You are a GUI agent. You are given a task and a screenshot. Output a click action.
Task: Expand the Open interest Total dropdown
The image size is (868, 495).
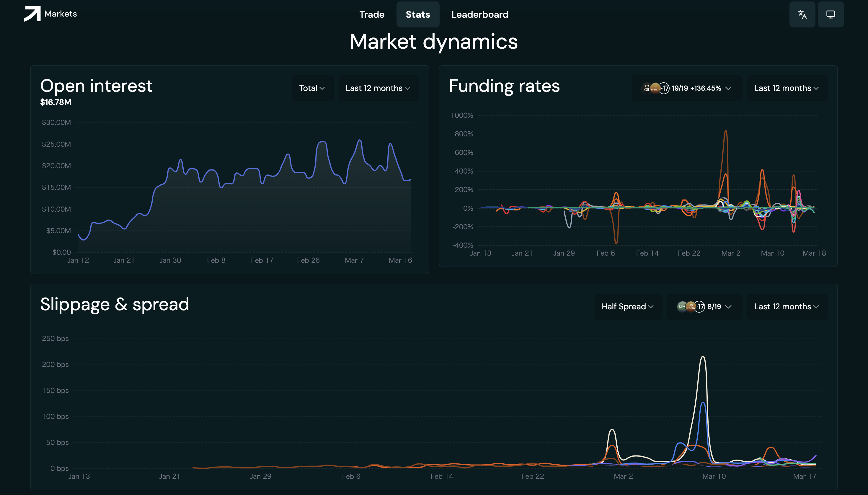(x=312, y=88)
